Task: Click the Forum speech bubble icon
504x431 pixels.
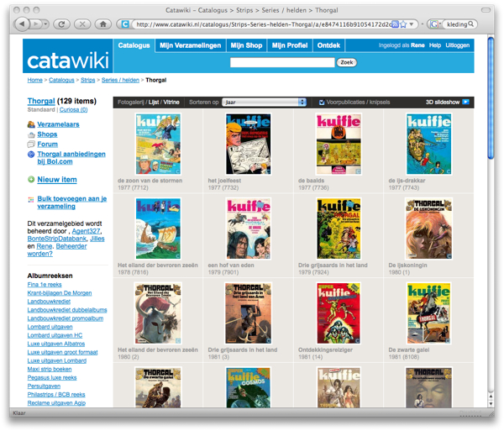Action: [31, 145]
